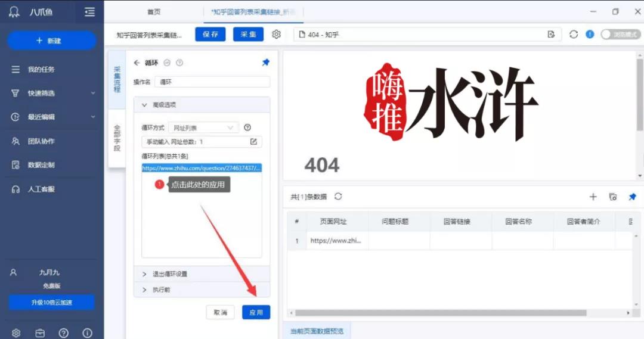
Task: Add a field with the plus icon
Action: click(593, 197)
